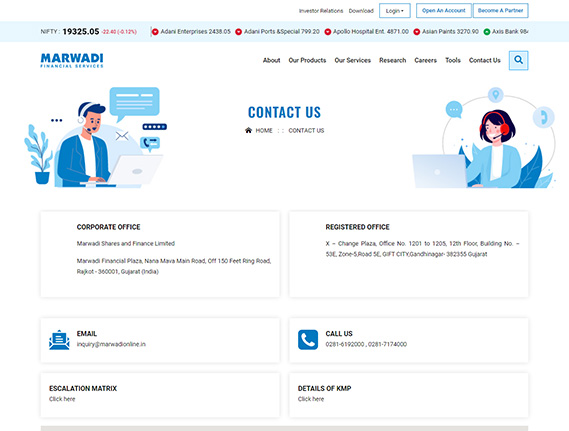Click the male support agent illustration
The image size is (569, 431).
tap(96, 138)
